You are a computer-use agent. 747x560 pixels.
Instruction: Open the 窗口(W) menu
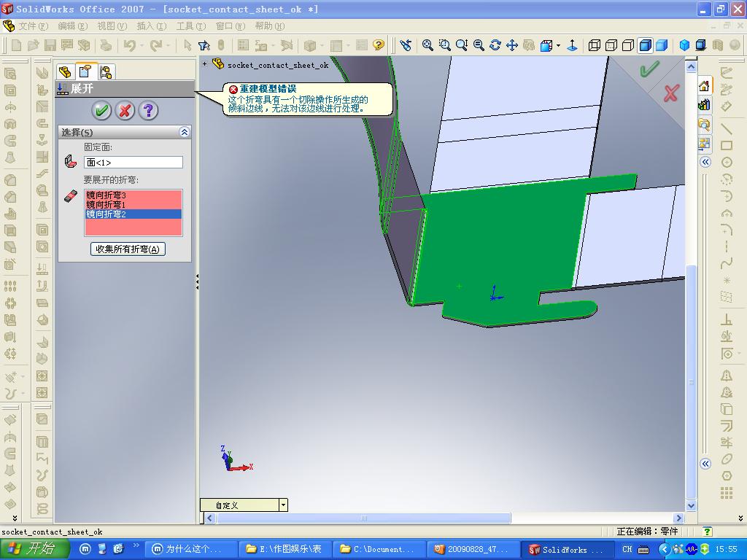point(230,26)
